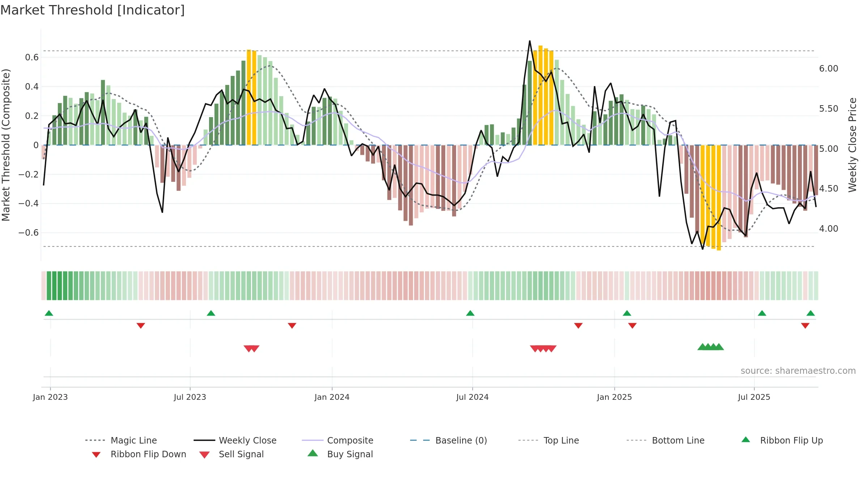This screenshot has width=868, height=488.
Task: Toggle Composite legend entry
Action: [337, 440]
